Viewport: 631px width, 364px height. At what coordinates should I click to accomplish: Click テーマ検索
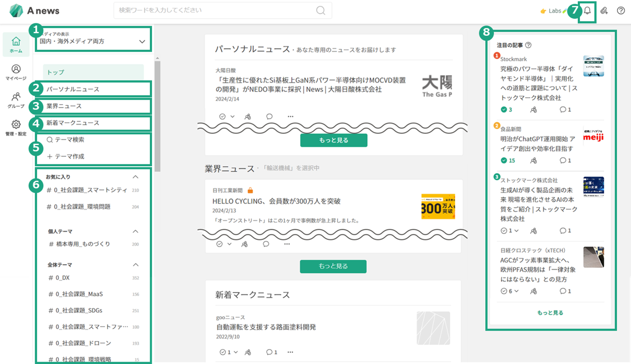pyautogui.click(x=66, y=140)
